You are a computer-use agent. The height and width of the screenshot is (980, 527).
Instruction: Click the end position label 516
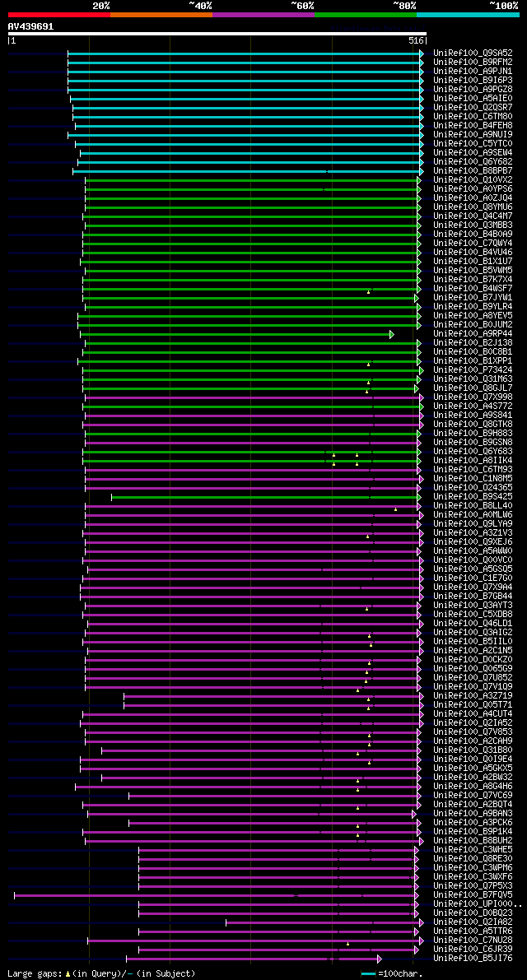tap(417, 40)
